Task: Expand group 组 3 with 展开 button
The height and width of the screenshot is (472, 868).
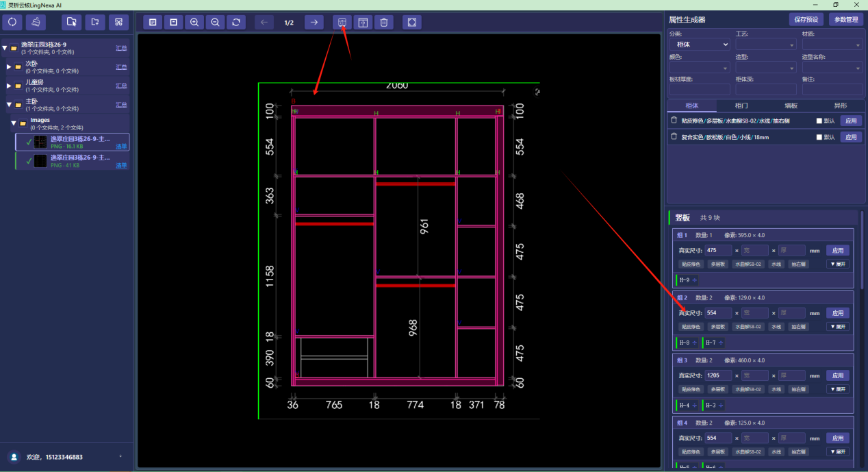Action: pos(838,389)
